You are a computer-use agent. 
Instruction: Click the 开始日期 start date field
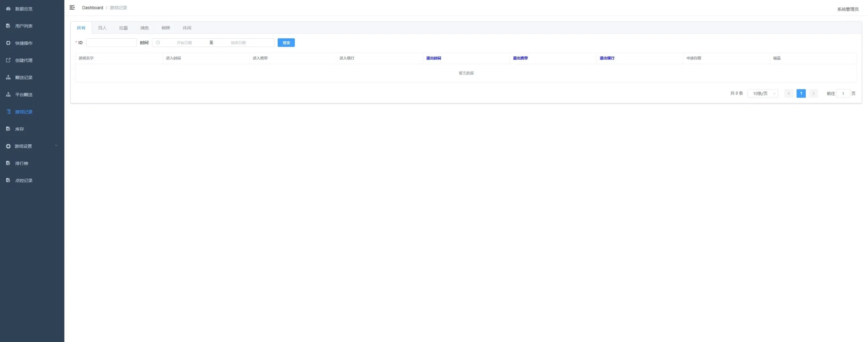(184, 43)
